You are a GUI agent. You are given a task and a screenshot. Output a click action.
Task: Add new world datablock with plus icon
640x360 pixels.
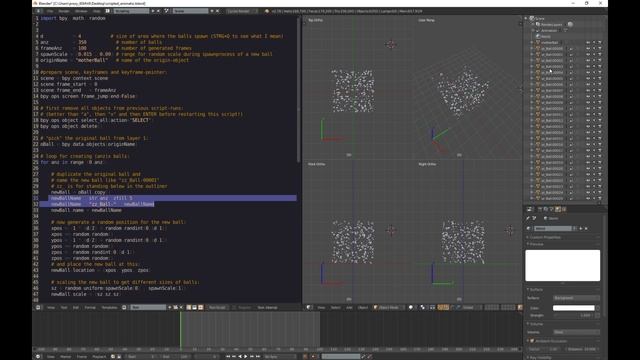coord(581,229)
